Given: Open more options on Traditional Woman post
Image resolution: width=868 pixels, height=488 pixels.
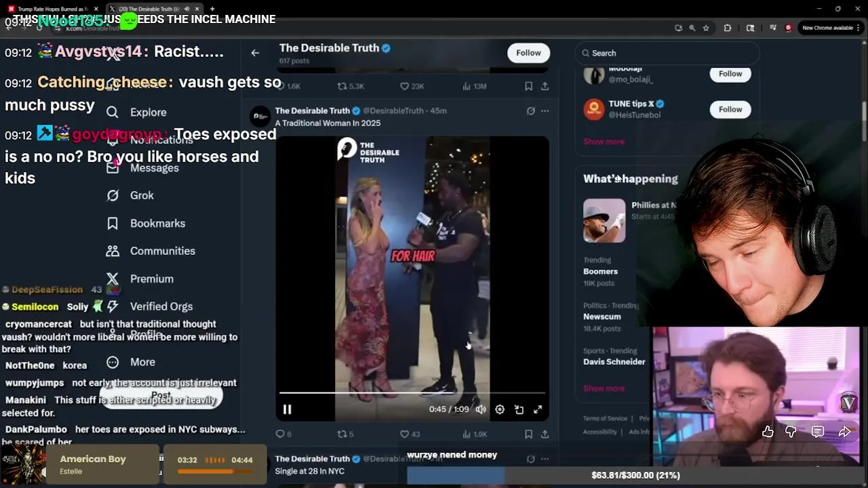Looking at the screenshot, I should [x=545, y=110].
